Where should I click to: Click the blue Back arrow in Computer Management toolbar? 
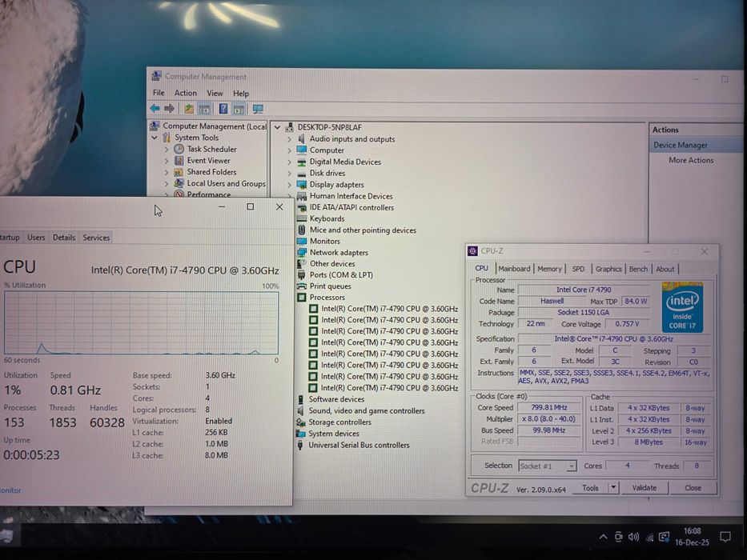[x=155, y=109]
